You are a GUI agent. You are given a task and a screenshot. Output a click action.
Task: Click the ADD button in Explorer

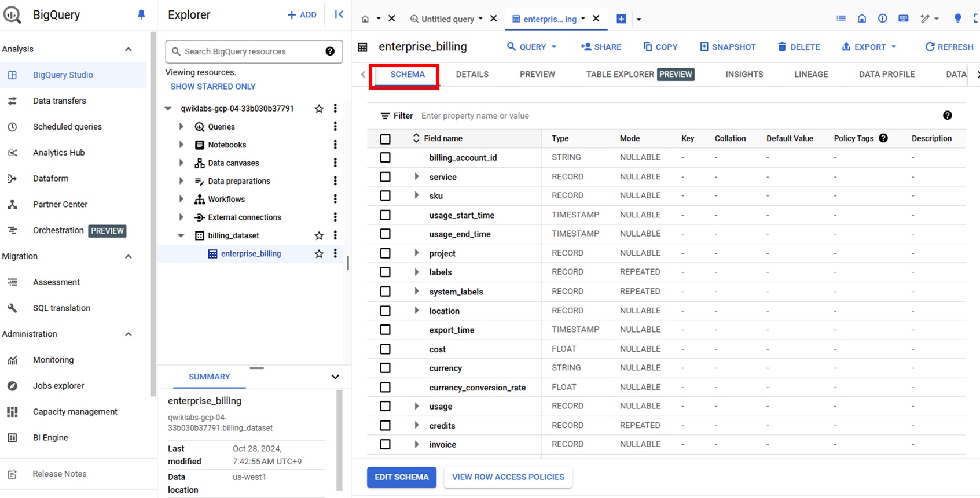pyautogui.click(x=302, y=15)
